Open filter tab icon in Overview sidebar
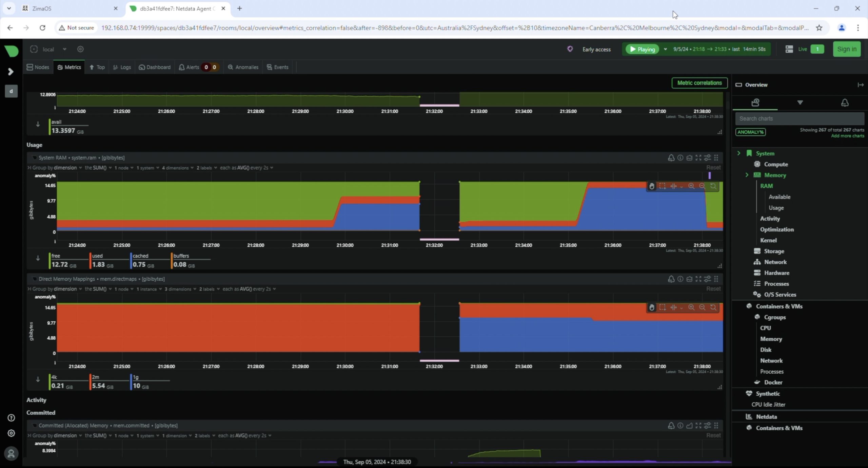Image resolution: width=868 pixels, height=468 pixels. 800,102
